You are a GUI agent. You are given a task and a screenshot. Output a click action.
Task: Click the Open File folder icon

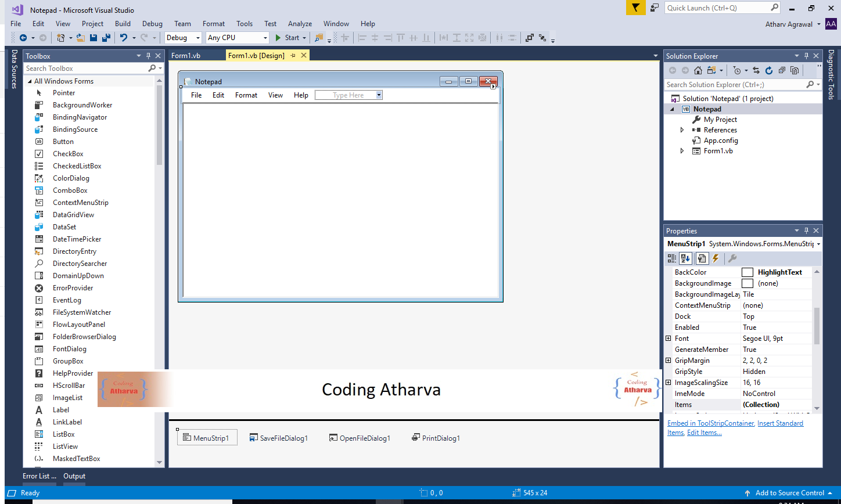pyautogui.click(x=80, y=38)
